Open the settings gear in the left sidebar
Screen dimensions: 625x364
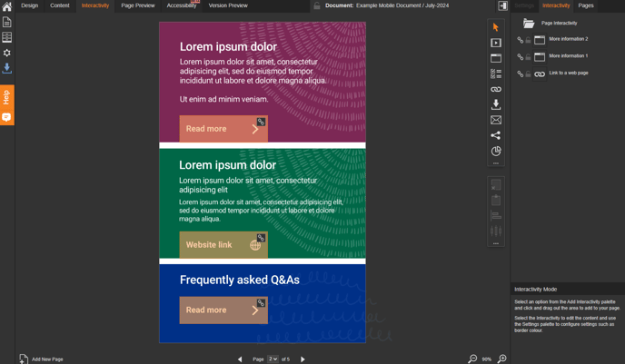pyautogui.click(x=6, y=53)
